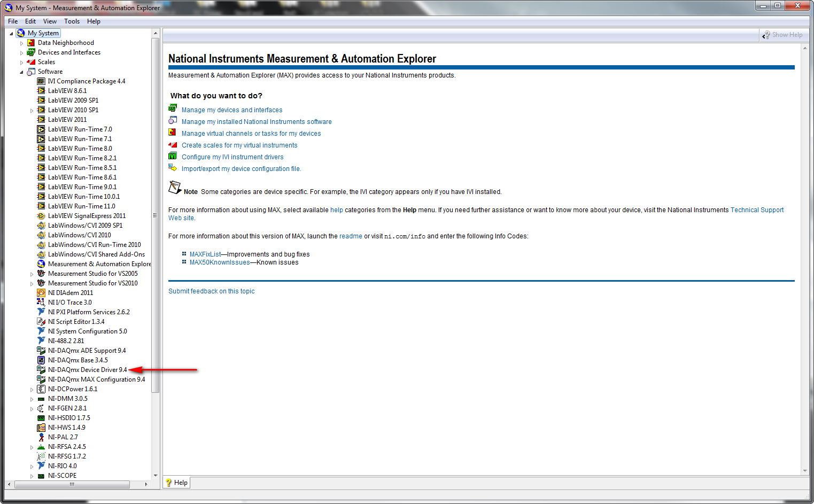Click the tree panel vertical scrollbar thumb

tap(156, 215)
